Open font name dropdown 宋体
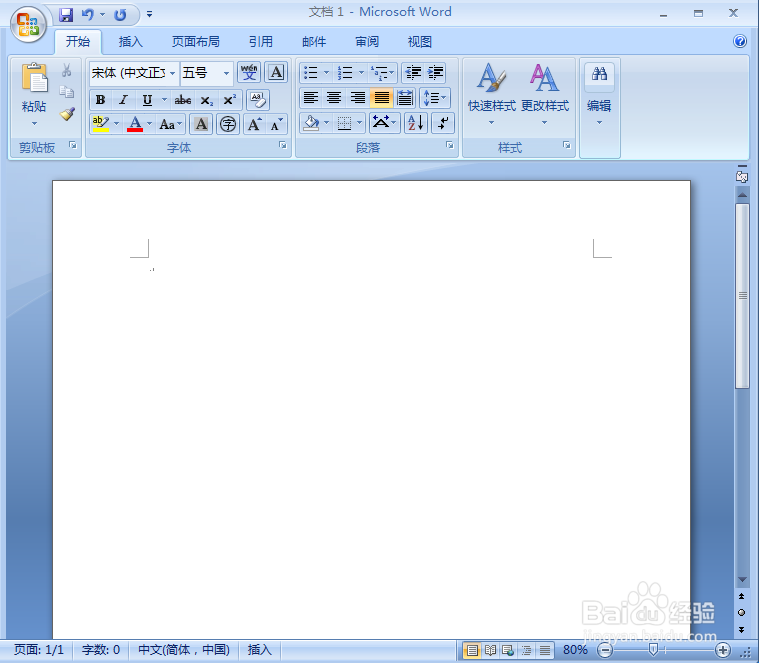The image size is (759, 663). tap(172, 73)
